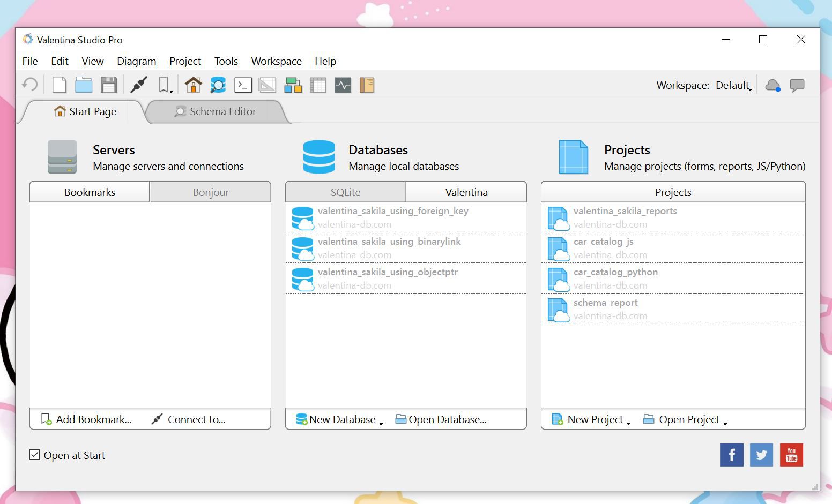Open the Edit menu

(60, 61)
